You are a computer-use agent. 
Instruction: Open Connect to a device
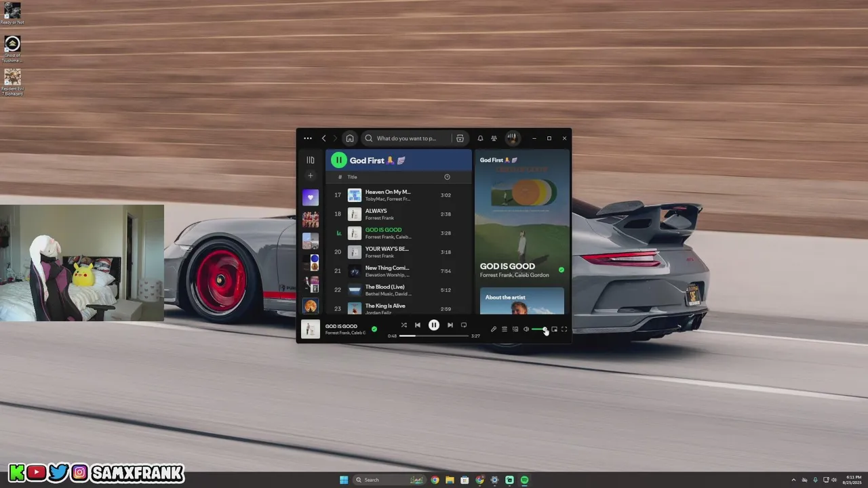(x=515, y=329)
